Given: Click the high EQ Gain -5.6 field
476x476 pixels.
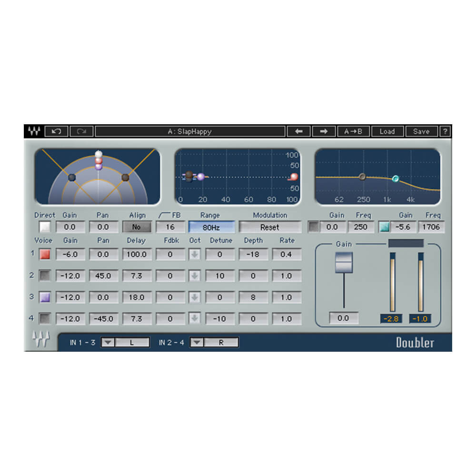Looking at the screenshot, I should (x=403, y=227).
